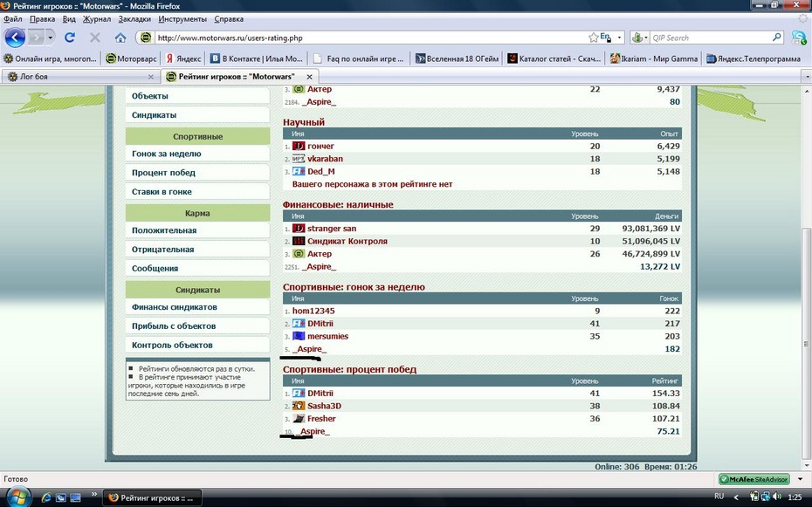Open the Финансы синдикатов link

point(197,307)
